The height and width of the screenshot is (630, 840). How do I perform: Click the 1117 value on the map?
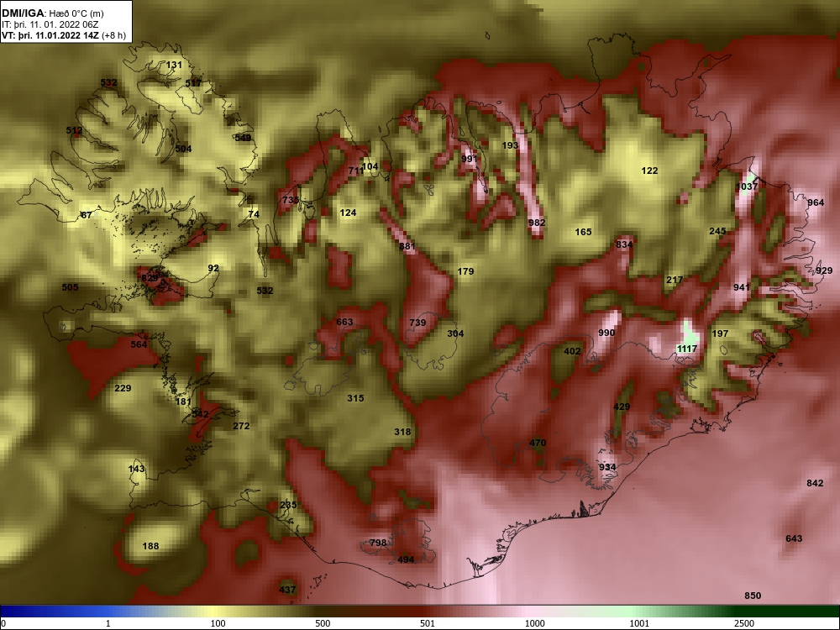tap(687, 349)
